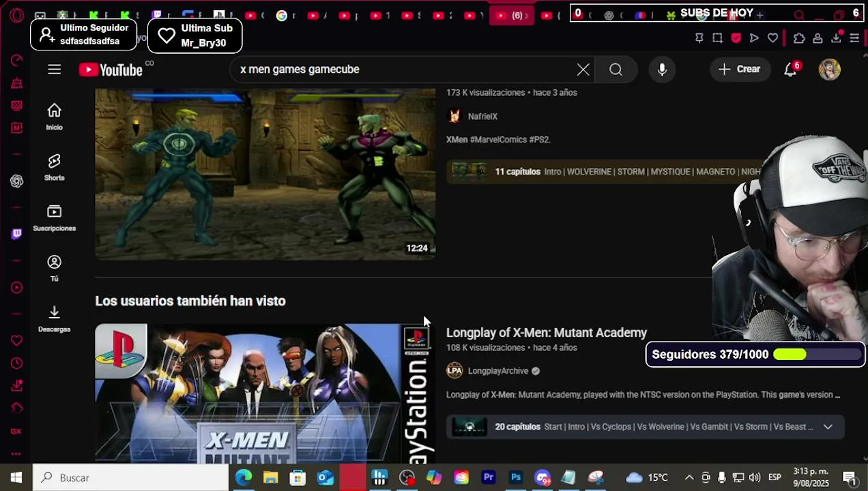Click '173 K visualizaciones' text
868x491 pixels.
click(x=485, y=93)
